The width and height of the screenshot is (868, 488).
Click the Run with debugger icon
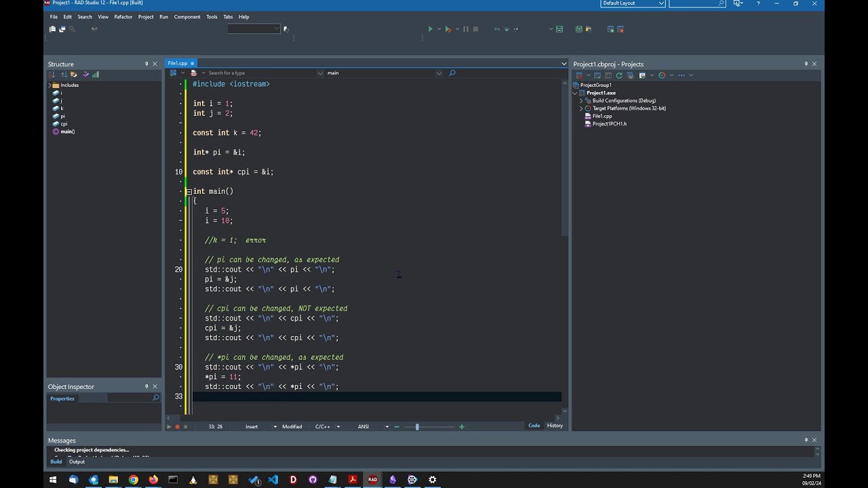(x=448, y=29)
